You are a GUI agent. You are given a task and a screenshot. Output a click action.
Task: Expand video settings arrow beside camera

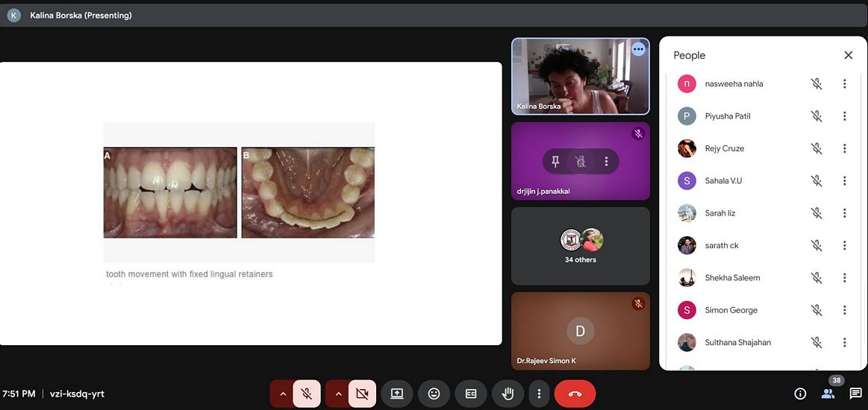pyautogui.click(x=338, y=394)
